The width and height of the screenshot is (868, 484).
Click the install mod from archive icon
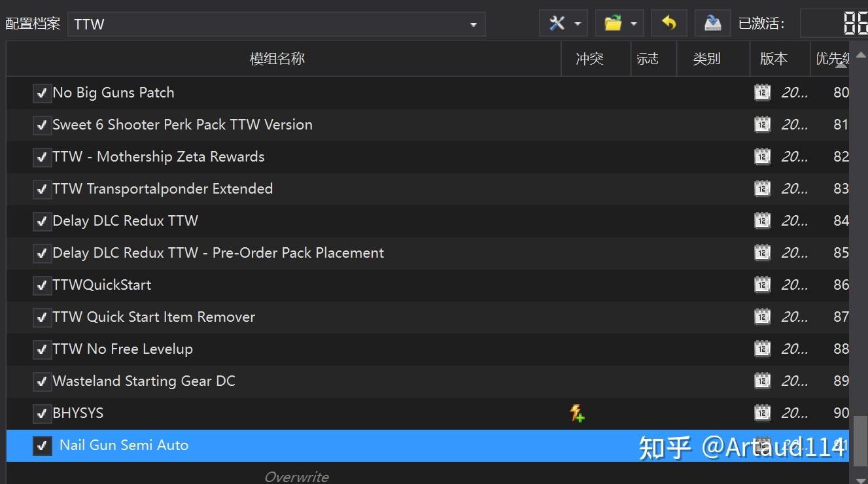click(712, 22)
